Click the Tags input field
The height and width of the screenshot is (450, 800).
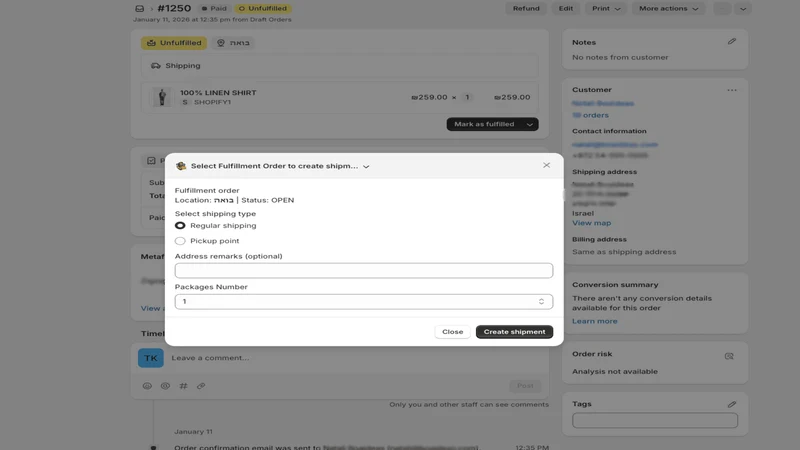tap(655, 420)
